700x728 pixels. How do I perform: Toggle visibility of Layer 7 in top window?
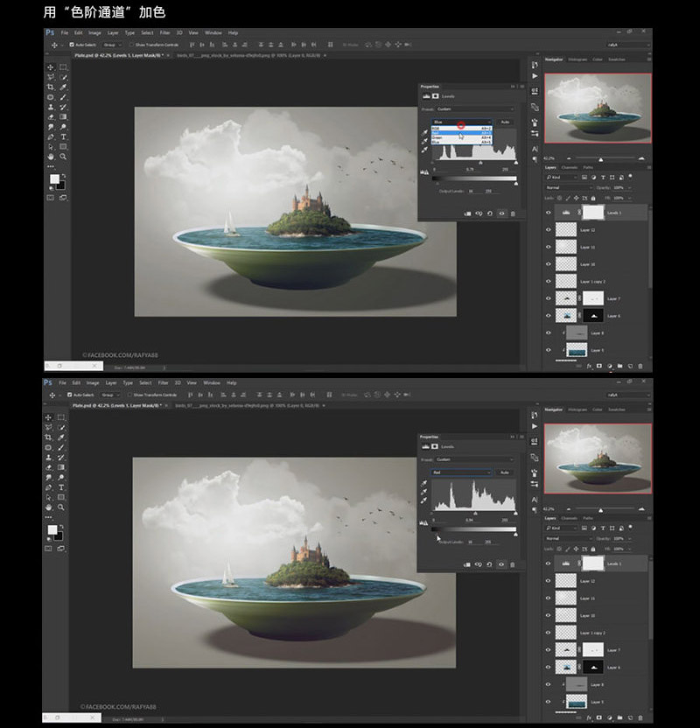[549, 298]
